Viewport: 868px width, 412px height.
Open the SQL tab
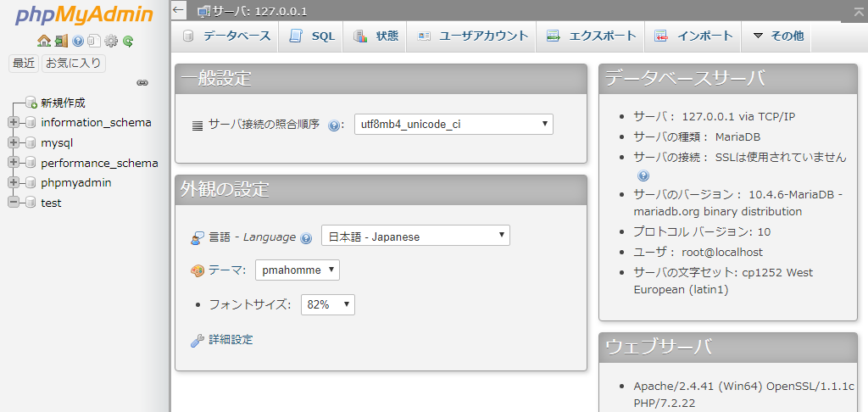point(312,36)
